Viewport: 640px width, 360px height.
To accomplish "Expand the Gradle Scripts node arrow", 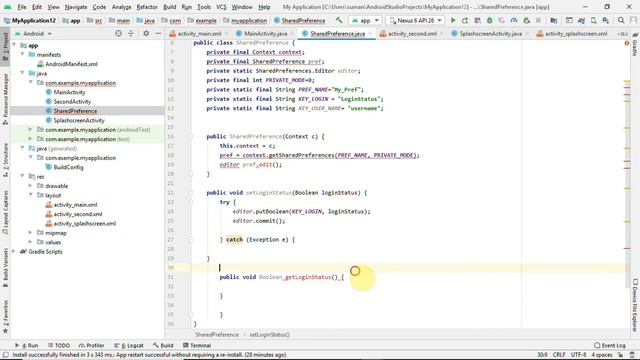I will pos(14,252).
